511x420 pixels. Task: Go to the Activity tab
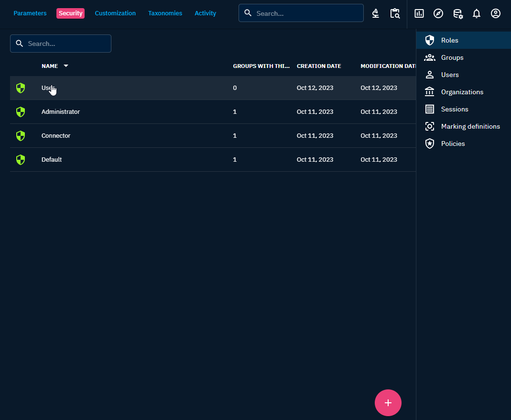pyautogui.click(x=206, y=13)
